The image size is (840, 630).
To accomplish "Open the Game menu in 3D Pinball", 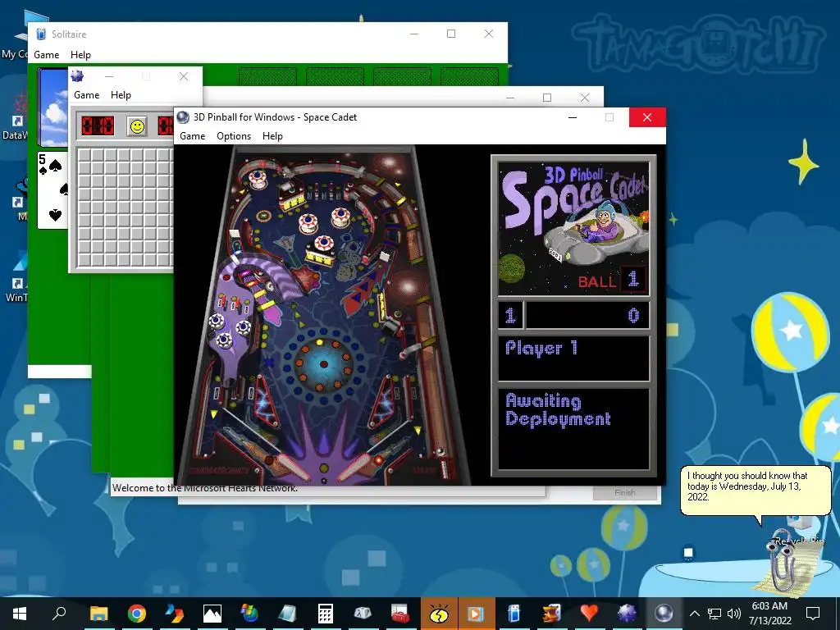I will click(192, 136).
